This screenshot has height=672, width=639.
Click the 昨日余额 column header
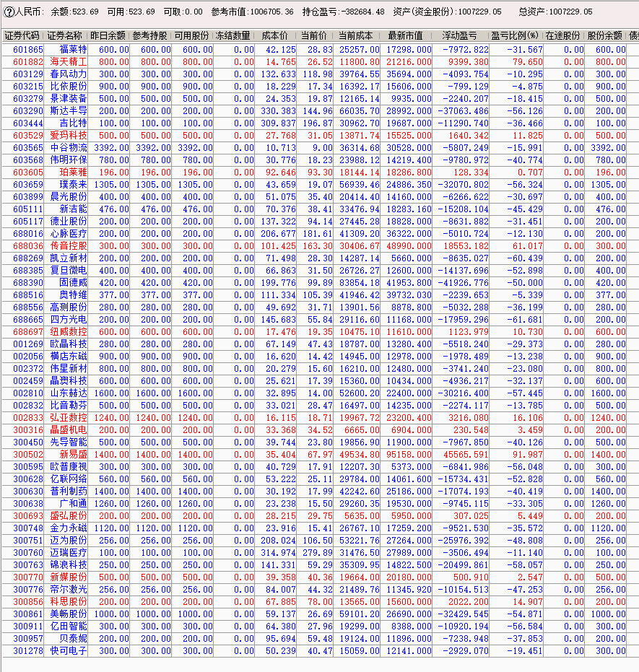[x=108, y=35]
